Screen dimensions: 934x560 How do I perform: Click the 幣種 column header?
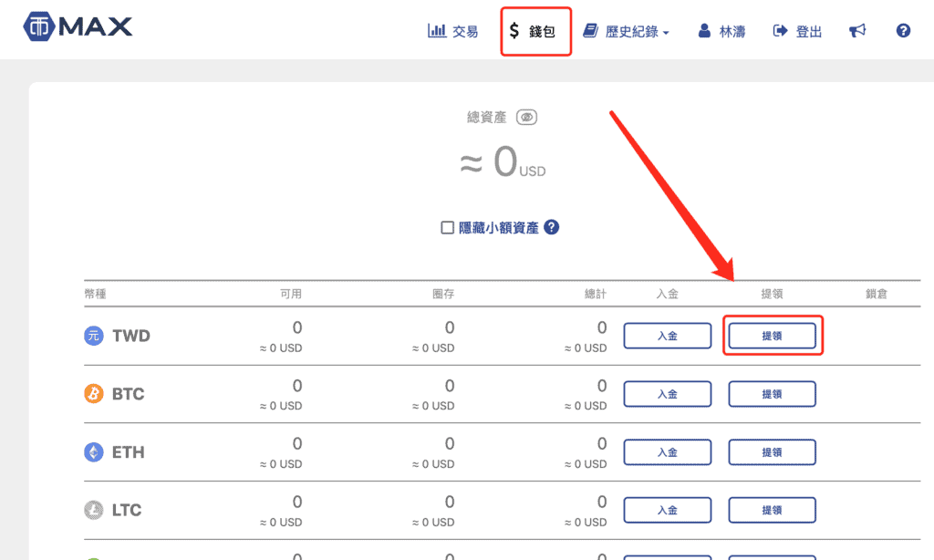point(95,294)
